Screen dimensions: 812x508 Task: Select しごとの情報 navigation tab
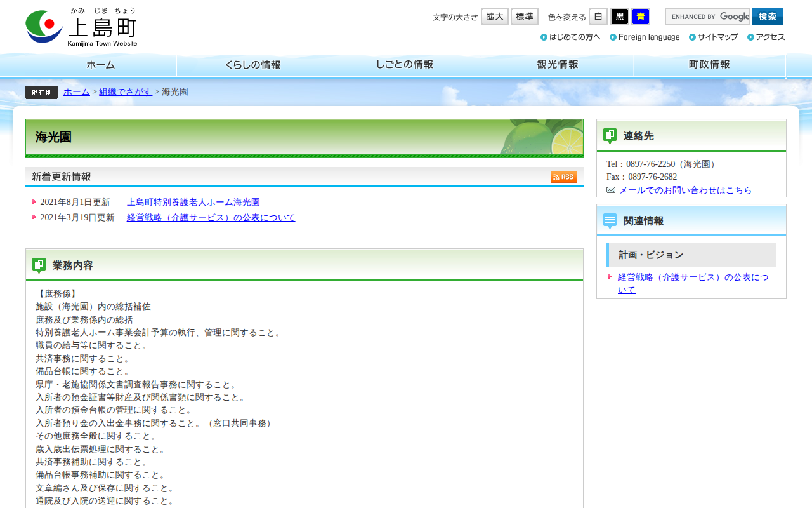pos(405,65)
